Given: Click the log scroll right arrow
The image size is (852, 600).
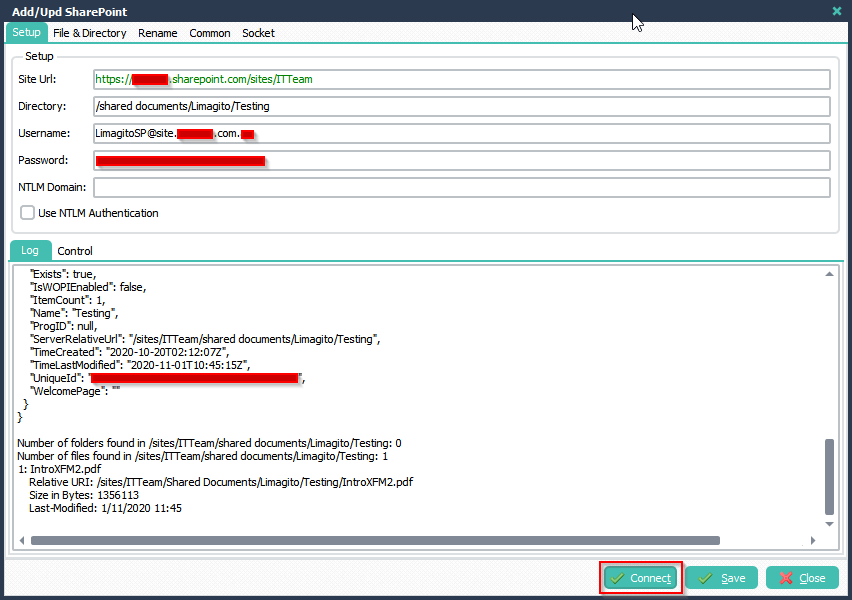Looking at the screenshot, I should [813, 540].
